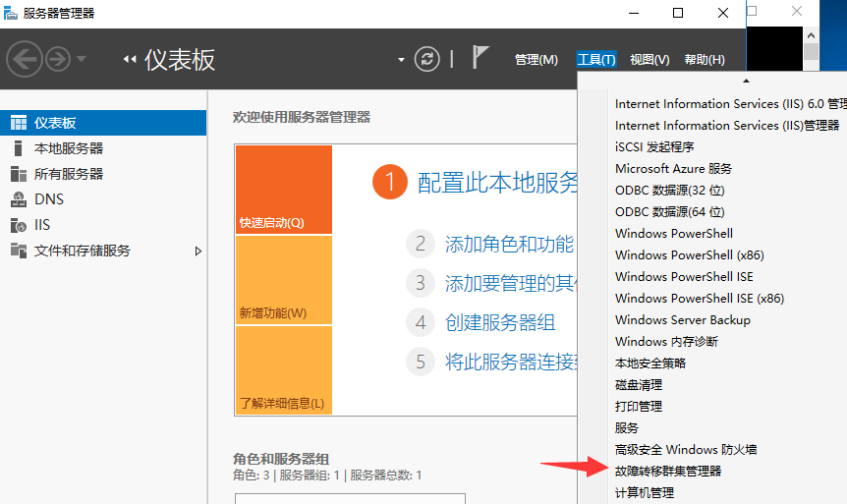The image size is (847, 504).
Task: Open the navigation history dropdown arrow
Action: 82,59
